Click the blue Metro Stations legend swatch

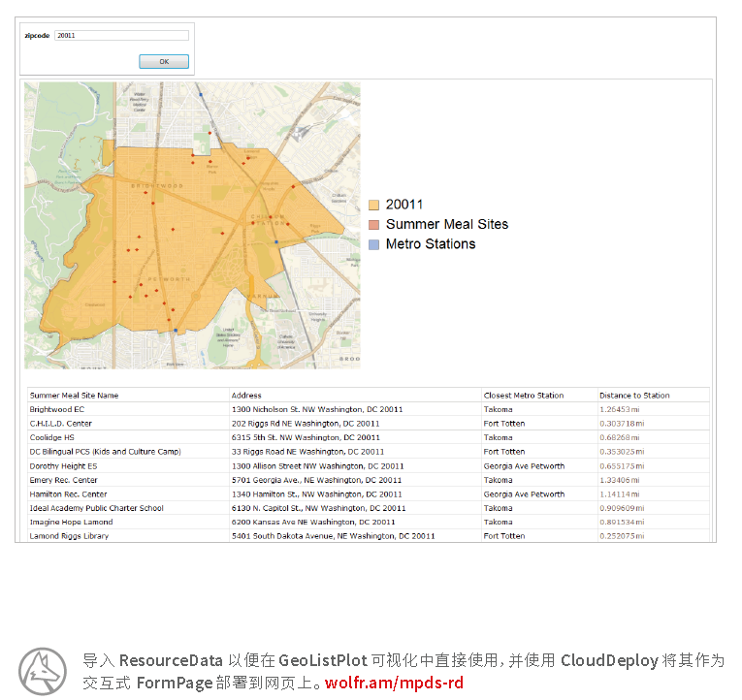click(x=373, y=244)
